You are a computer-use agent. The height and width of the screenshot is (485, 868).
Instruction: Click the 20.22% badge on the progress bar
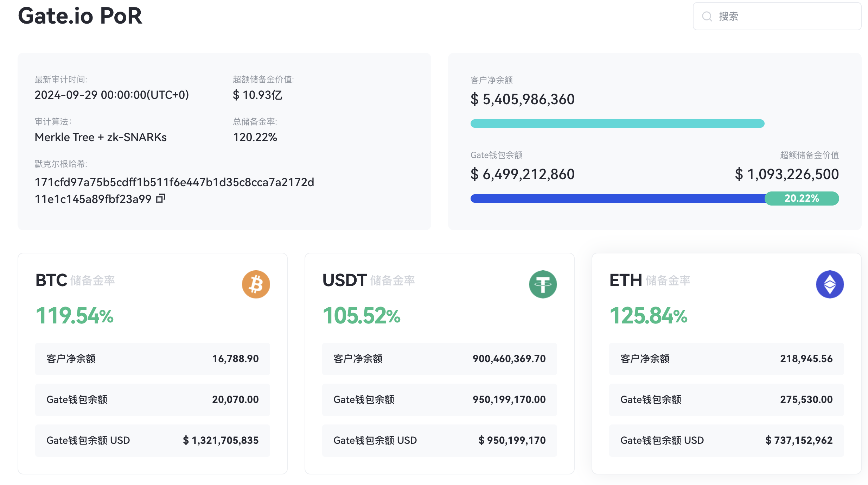[x=802, y=198]
